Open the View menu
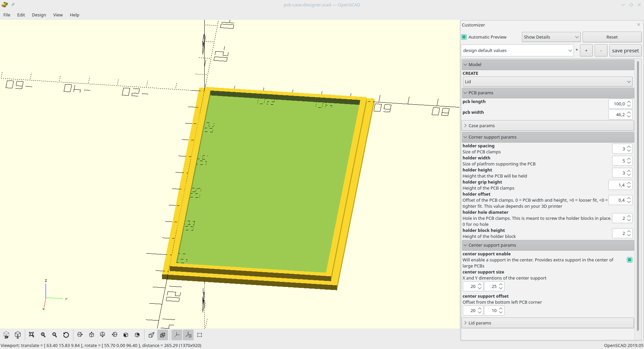Viewport: 644px width, 349px height. pyautogui.click(x=58, y=15)
